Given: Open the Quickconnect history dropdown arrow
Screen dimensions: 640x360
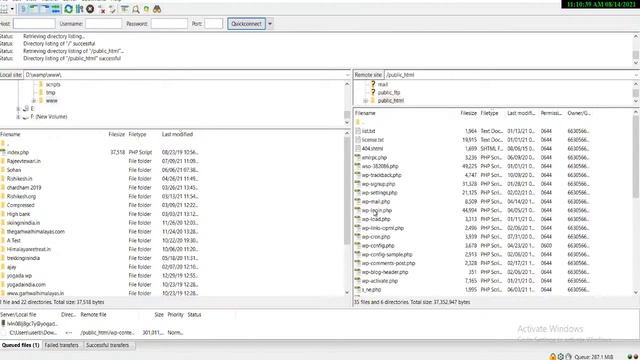Looking at the screenshot, I should point(270,24).
